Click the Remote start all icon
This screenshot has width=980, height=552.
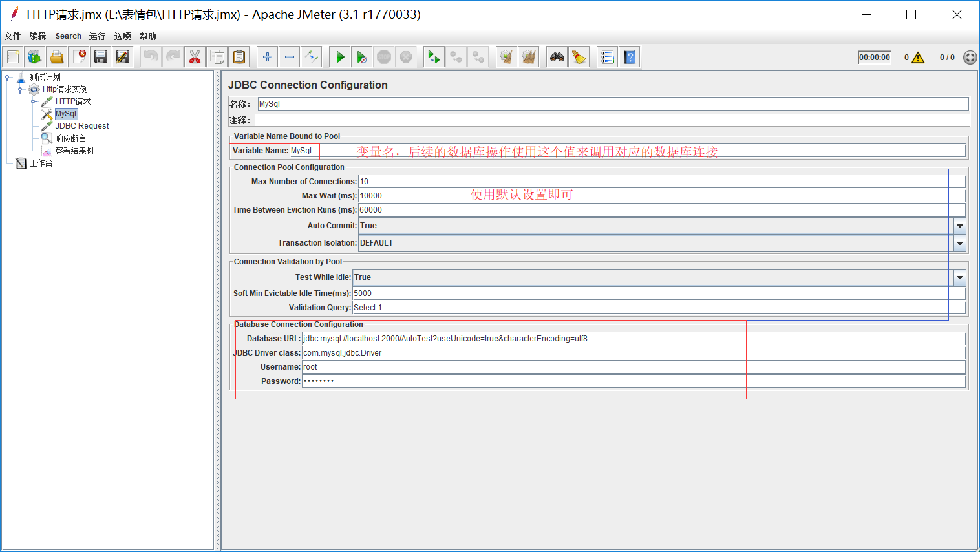[x=434, y=57]
